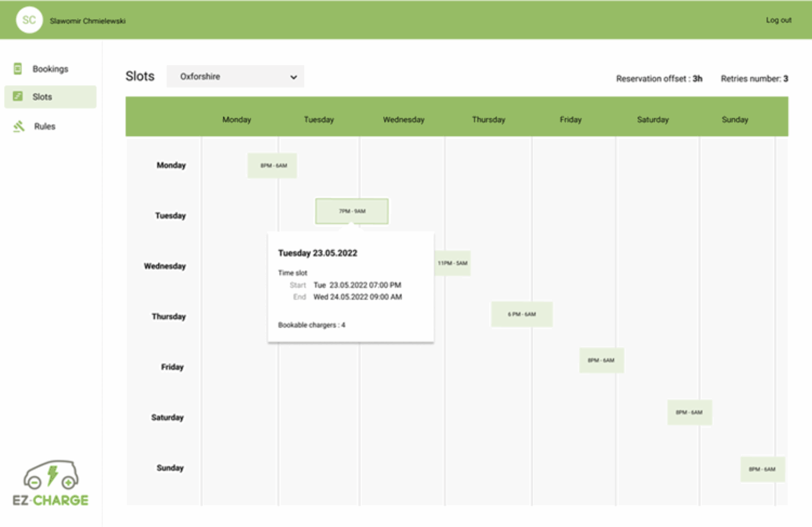The width and height of the screenshot is (812, 527).
Task: Click the Log out link
Action: click(778, 20)
